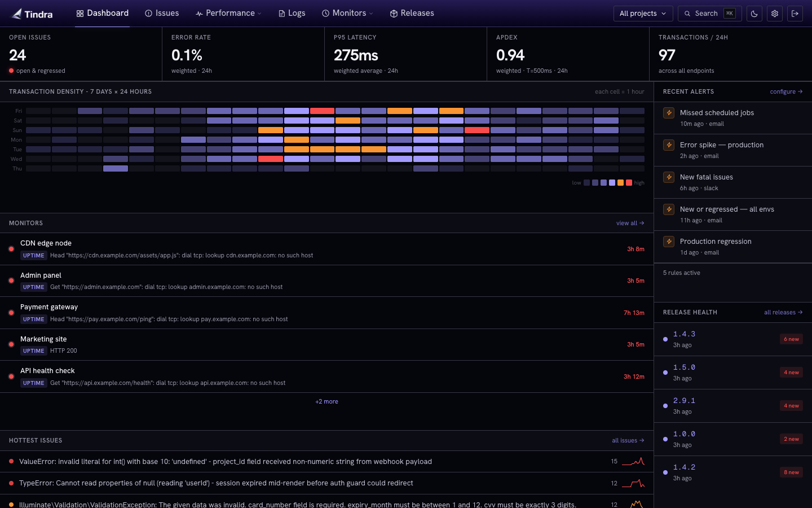Open release 1.4.2
Image resolution: width=812 pixels, height=508 pixels.
(733, 472)
